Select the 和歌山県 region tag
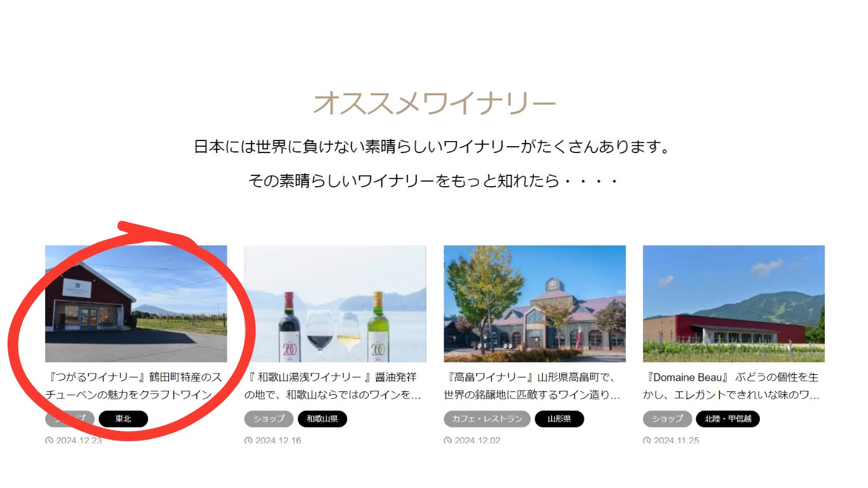868x488 pixels. pyautogui.click(x=322, y=419)
